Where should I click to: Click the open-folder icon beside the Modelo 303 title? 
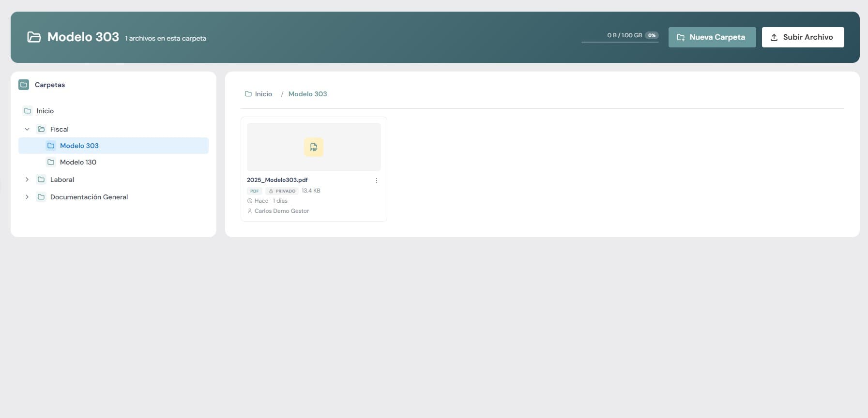click(34, 37)
